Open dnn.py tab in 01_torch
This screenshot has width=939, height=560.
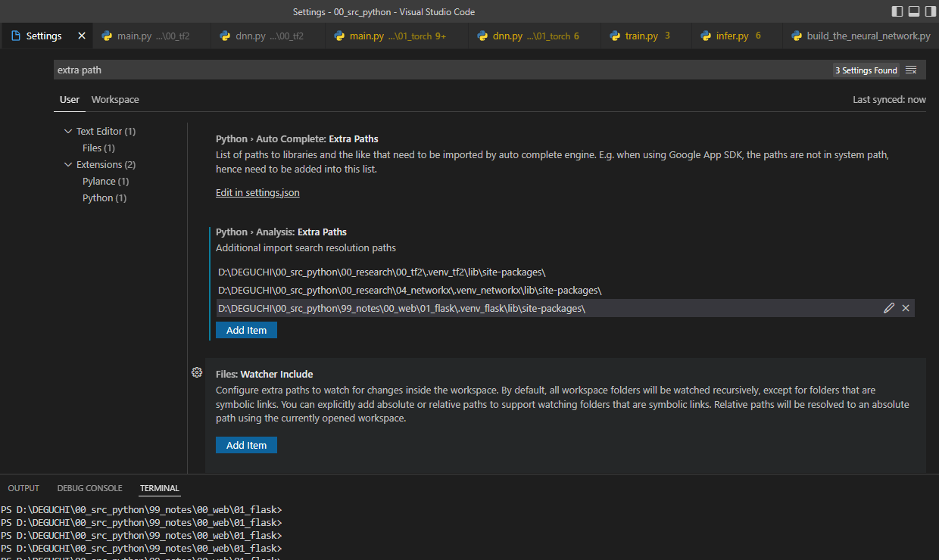(x=535, y=36)
